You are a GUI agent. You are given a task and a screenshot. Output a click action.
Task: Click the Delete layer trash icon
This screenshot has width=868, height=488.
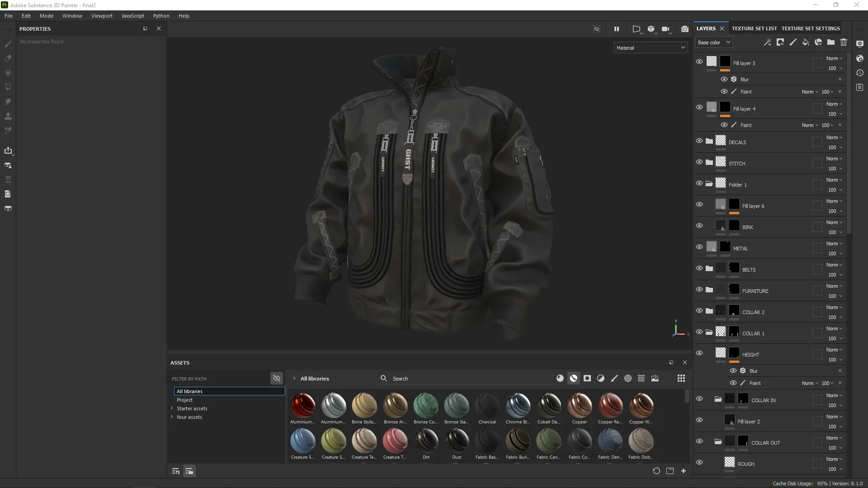[x=844, y=42]
